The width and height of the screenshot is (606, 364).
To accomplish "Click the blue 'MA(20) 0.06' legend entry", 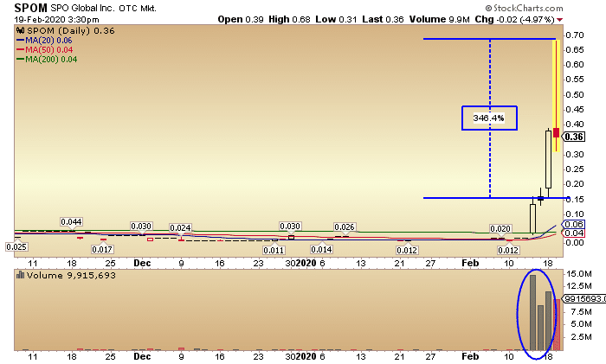I will [x=44, y=41].
